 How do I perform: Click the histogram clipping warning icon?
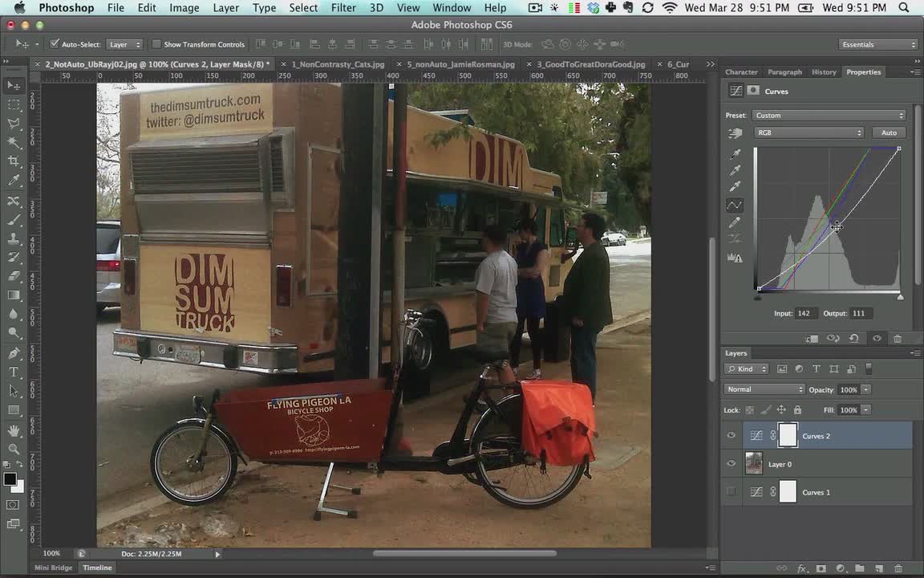tap(734, 258)
